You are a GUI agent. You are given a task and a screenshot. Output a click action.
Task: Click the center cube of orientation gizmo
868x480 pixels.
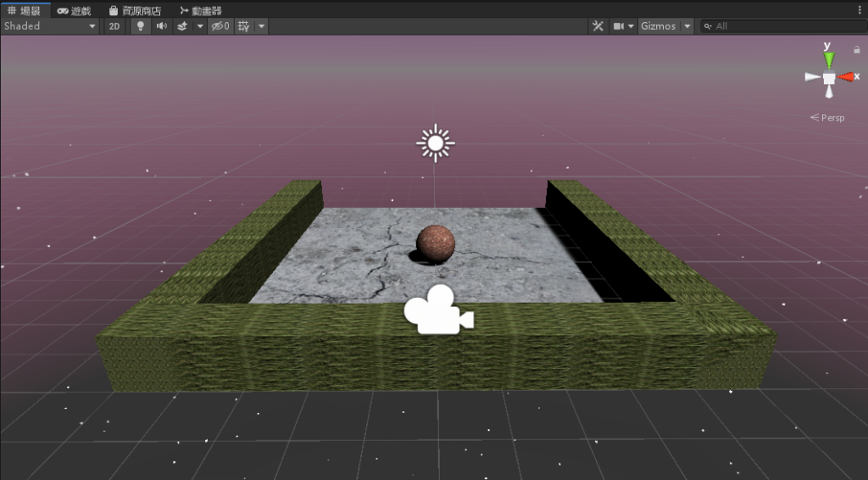coord(829,78)
